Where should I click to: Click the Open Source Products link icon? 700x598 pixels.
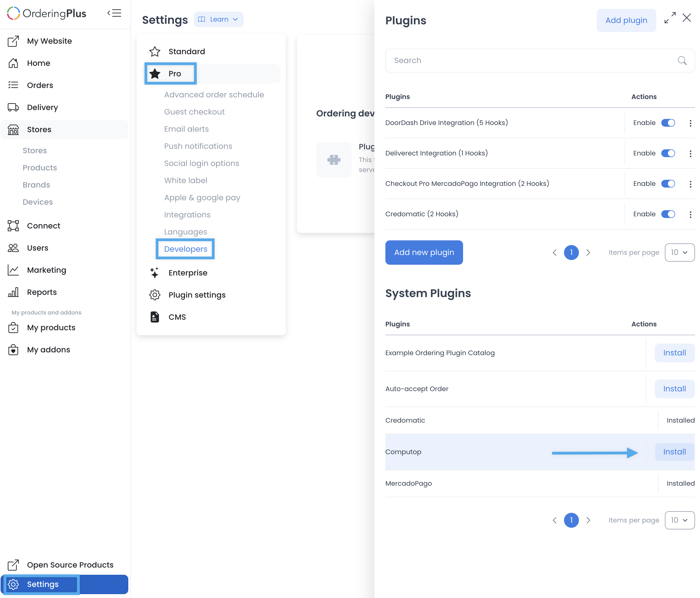pos(13,565)
